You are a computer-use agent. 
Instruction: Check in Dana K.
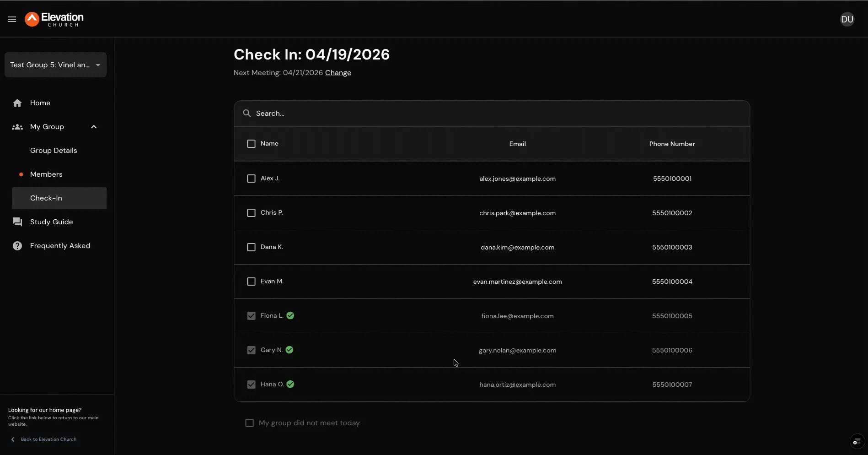click(x=251, y=247)
